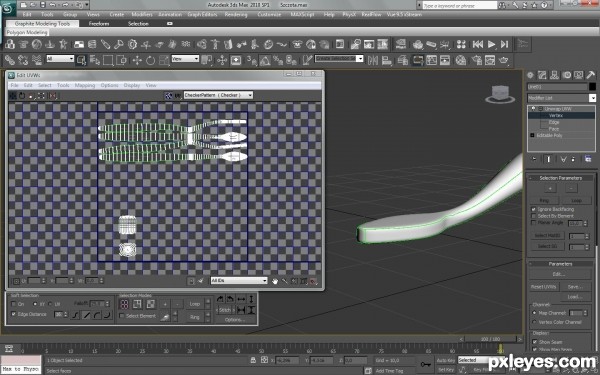
Task: Click the Mirror Horizontal arrows icon
Action: (241, 299)
